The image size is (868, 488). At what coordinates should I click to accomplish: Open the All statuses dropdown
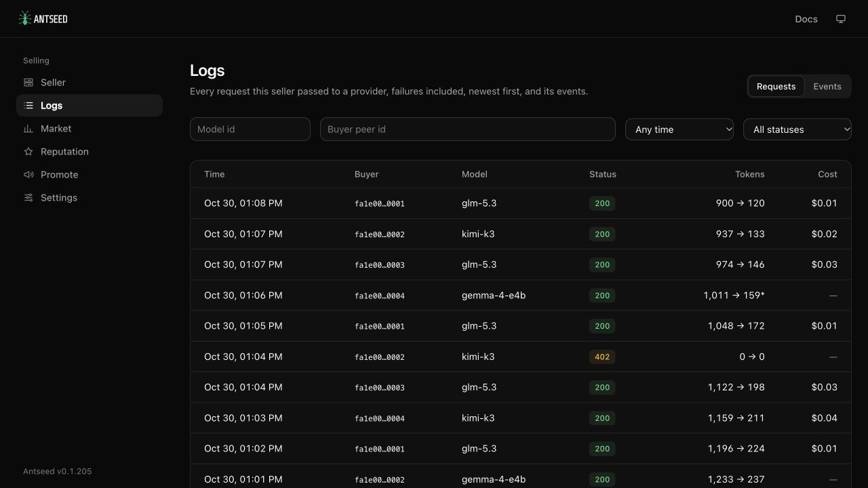[x=797, y=129]
